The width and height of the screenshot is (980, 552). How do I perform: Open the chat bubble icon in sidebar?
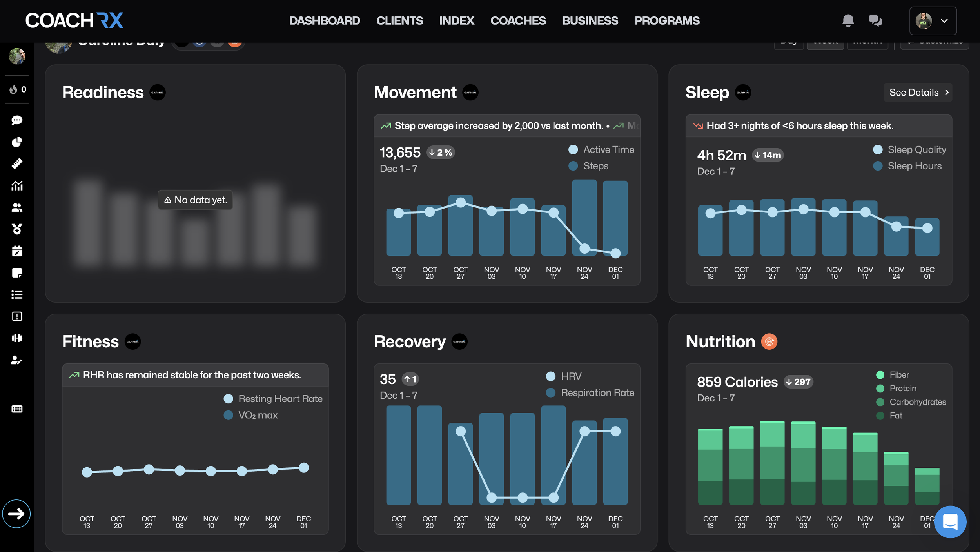coord(17,120)
